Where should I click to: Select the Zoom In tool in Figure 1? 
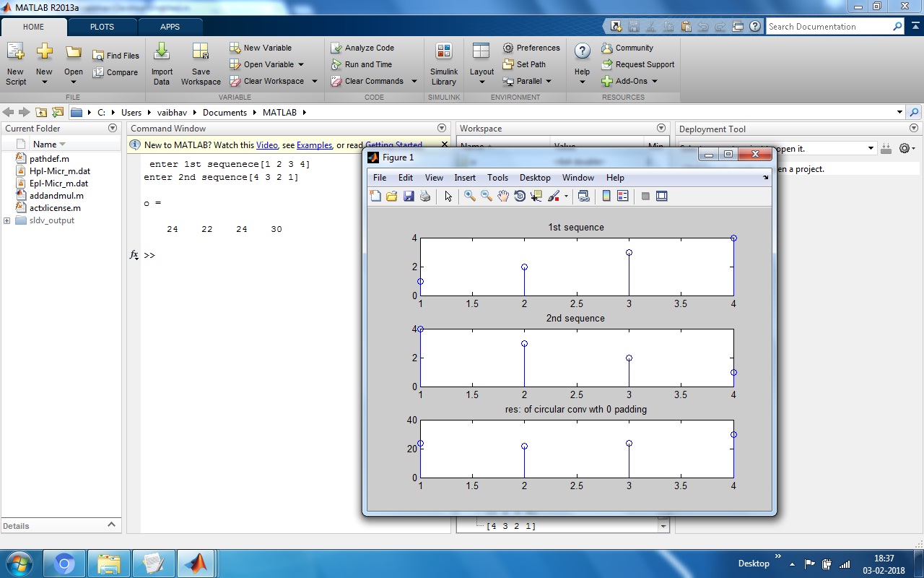pyautogui.click(x=470, y=196)
